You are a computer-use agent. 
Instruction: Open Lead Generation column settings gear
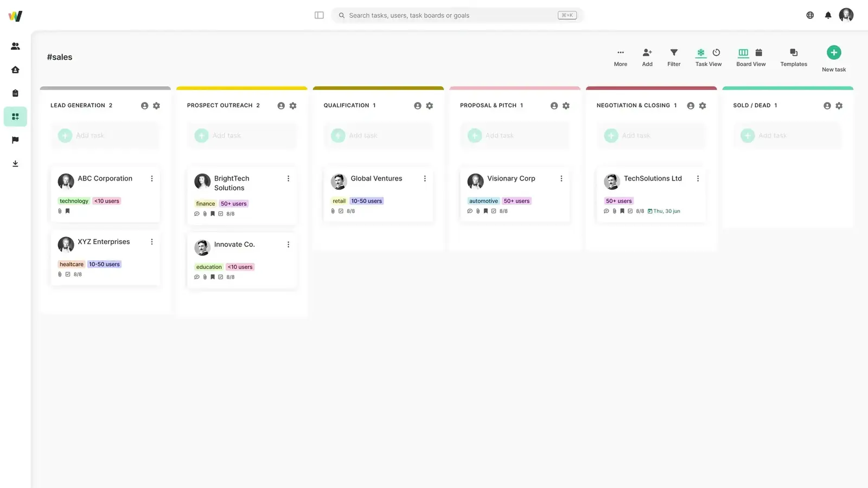click(156, 106)
